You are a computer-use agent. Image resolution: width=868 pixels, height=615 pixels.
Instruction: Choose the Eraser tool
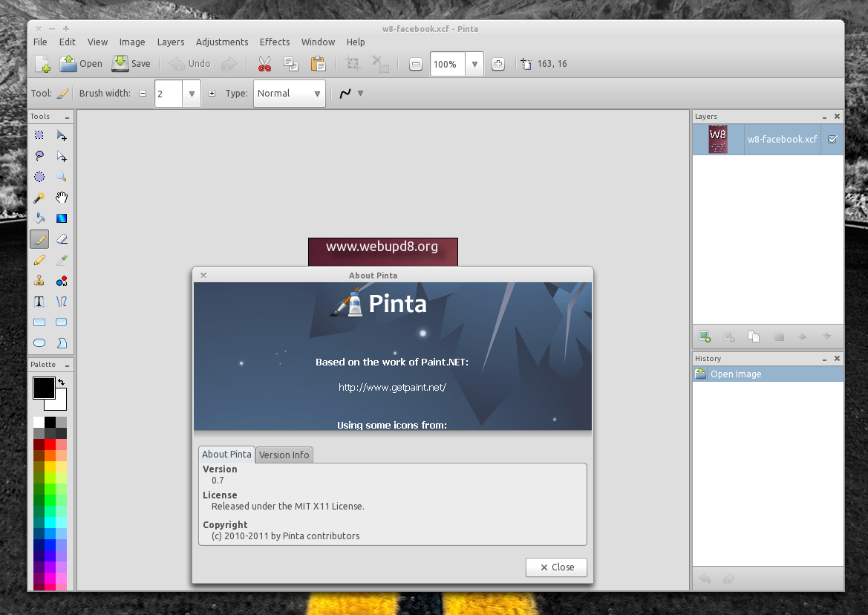pos(62,239)
